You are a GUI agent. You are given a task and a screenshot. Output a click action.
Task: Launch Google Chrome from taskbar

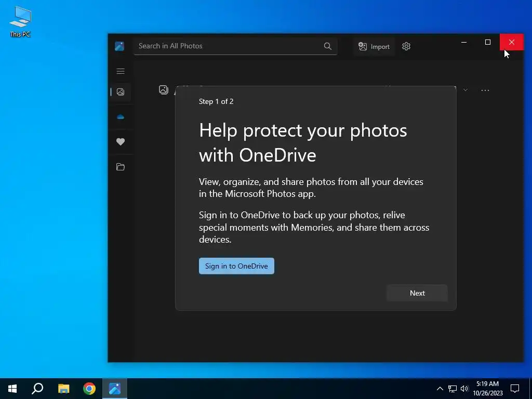(89, 389)
